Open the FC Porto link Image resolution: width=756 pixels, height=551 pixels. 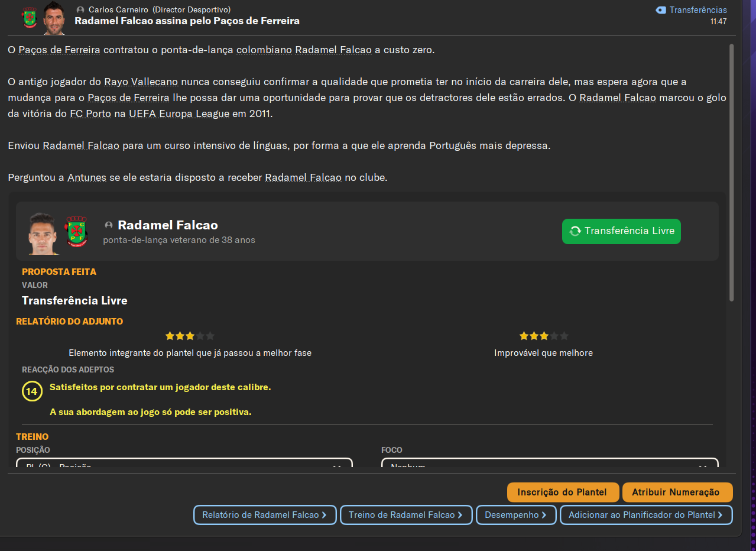click(90, 114)
